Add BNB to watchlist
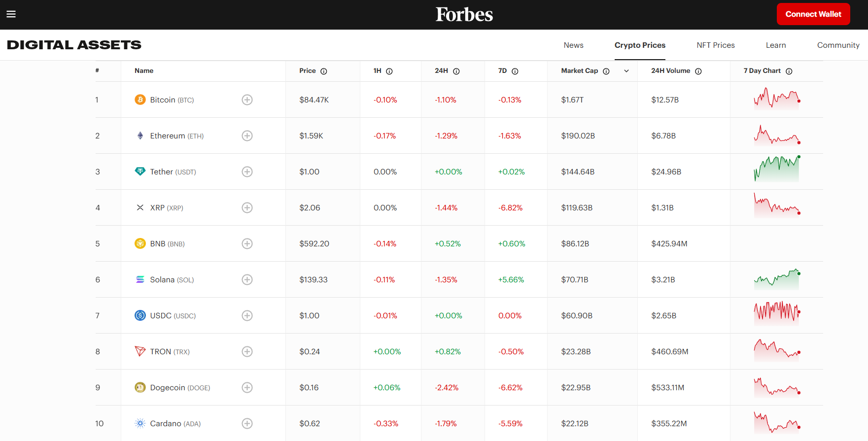Screen dimensions: 868x441 (247, 243)
